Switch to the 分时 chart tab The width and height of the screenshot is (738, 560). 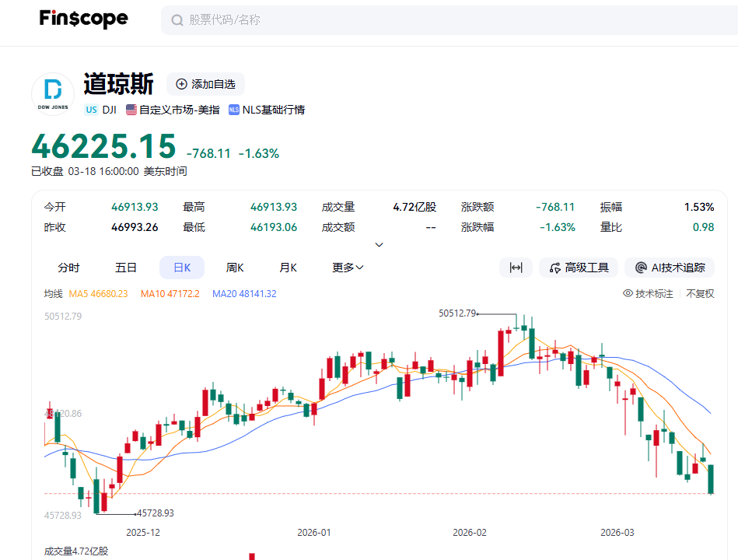68,268
